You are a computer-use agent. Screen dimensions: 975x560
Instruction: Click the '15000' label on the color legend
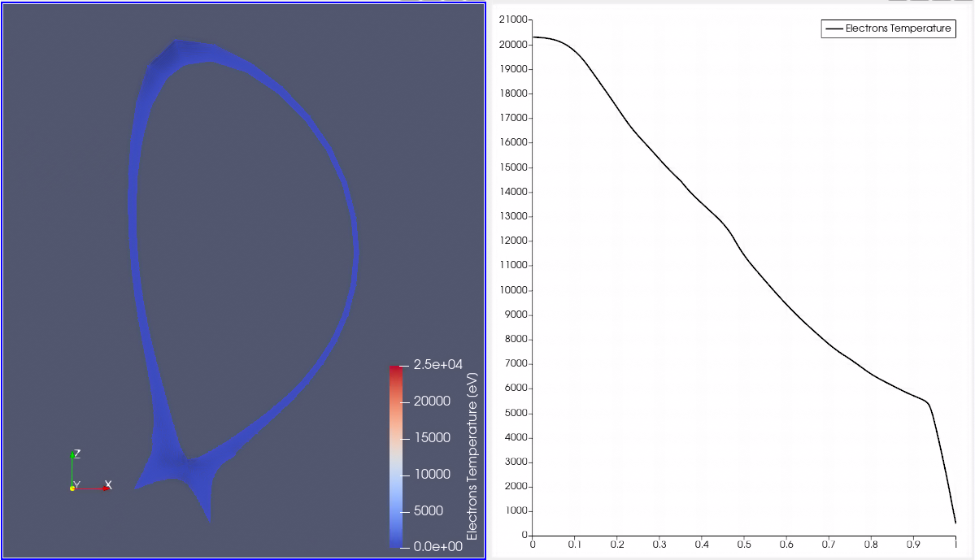point(432,437)
